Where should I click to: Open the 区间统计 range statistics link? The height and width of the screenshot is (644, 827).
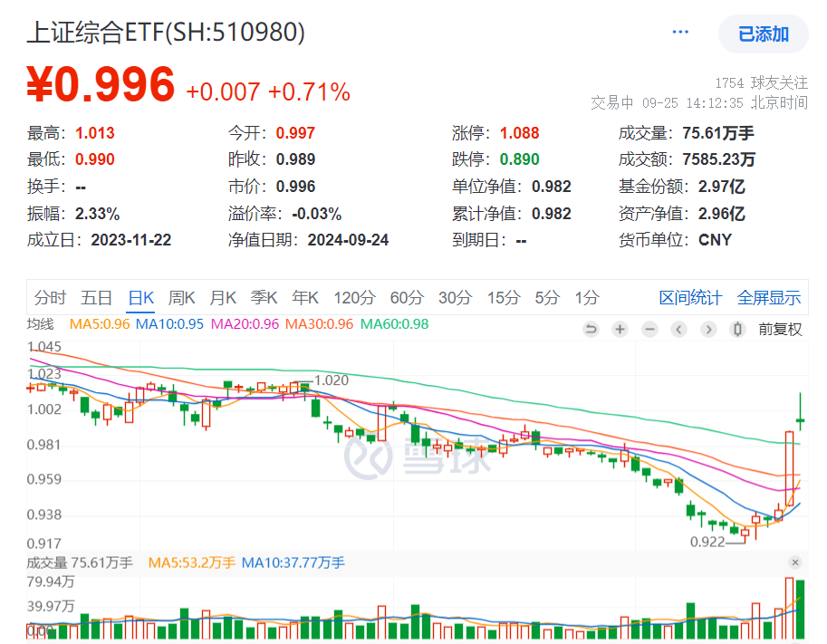point(690,297)
